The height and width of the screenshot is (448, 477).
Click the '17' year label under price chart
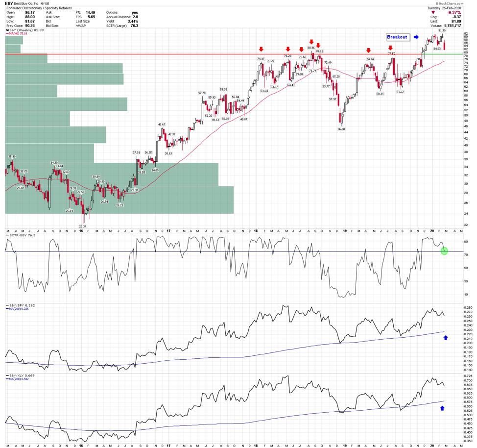[x=168, y=231]
